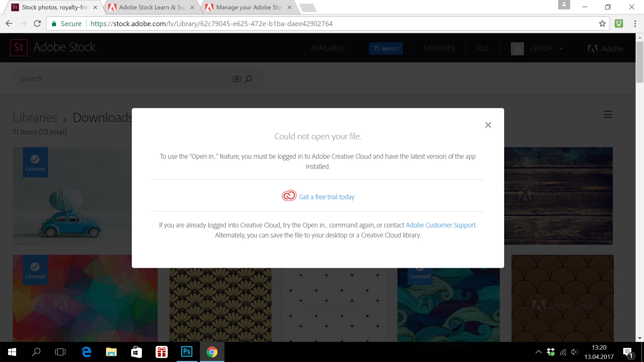Open LIBRARIES in the header

click(439, 49)
